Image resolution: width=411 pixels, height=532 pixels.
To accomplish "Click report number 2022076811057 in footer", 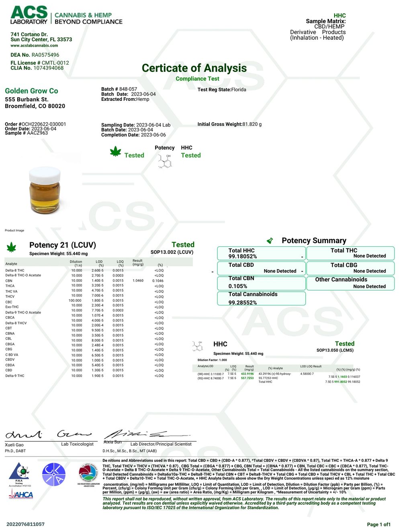I will click(x=25, y=524).
